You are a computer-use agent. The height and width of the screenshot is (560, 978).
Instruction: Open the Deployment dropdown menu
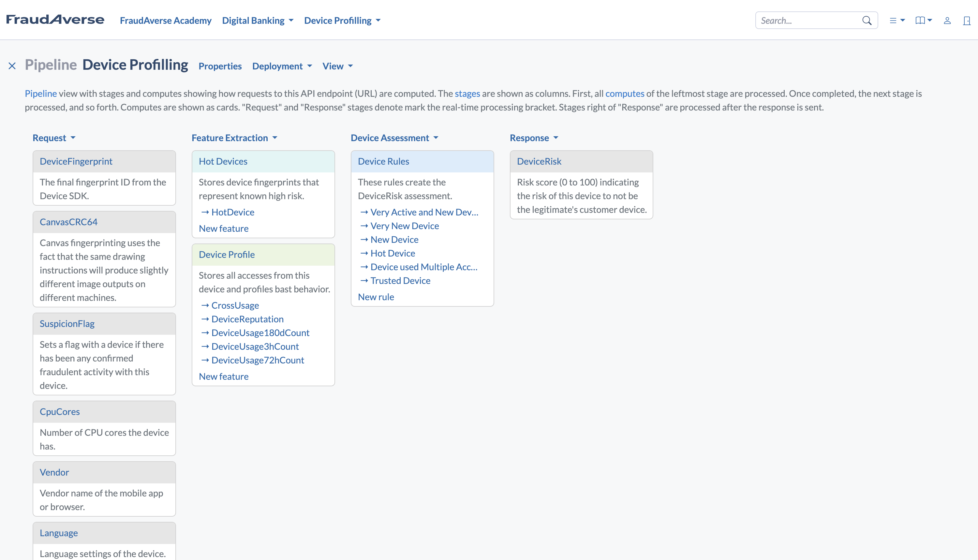pyautogui.click(x=282, y=66)
